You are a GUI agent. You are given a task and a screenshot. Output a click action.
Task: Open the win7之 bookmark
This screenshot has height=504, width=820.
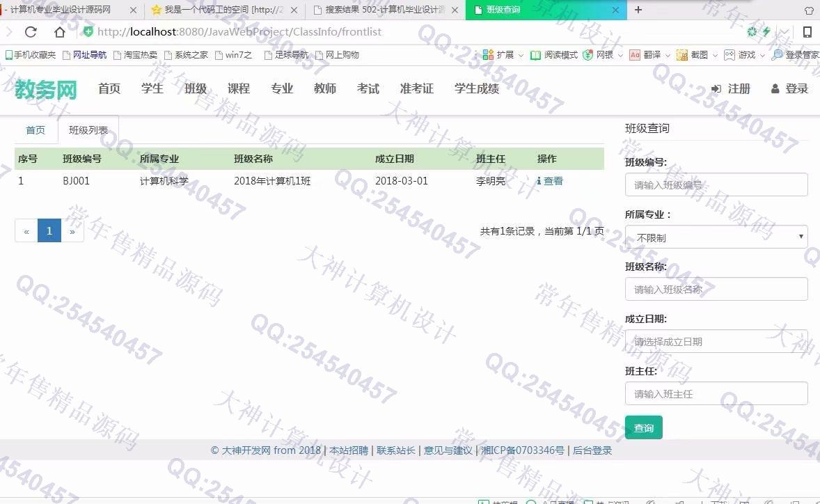click(x=233, y=55)
